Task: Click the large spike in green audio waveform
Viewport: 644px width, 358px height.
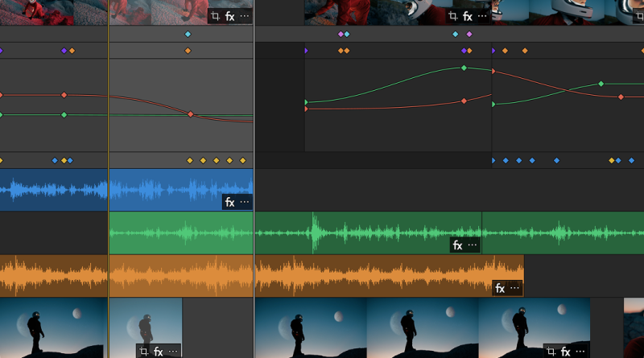Action: point(314,233)
